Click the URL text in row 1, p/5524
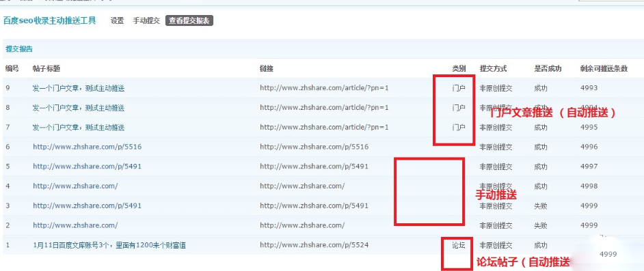This screenshot has height=271, width=644. pyautogui.click(x=314, y=245)
